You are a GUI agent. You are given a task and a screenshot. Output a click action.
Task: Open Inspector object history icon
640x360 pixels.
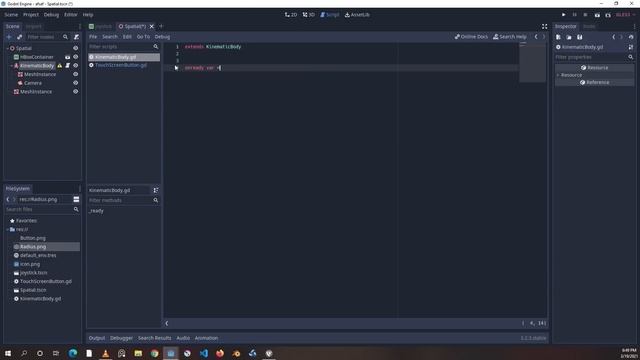(x=631, y=37)
